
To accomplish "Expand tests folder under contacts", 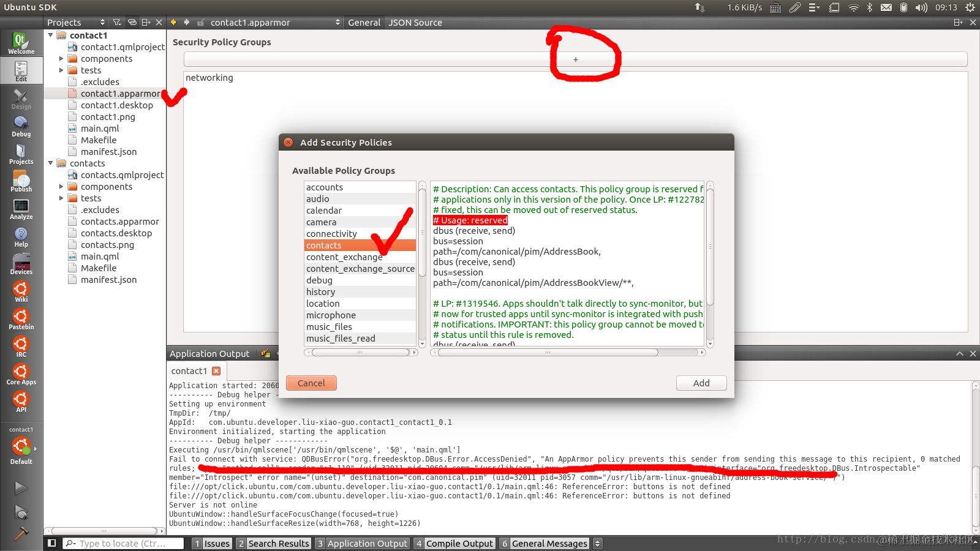I will [61, 198].
